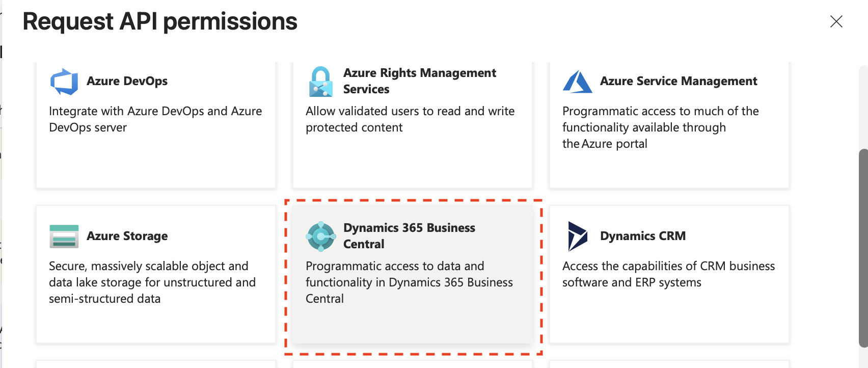Click the Azure Service Management triangle icon
868x368 pixels.
577,82
